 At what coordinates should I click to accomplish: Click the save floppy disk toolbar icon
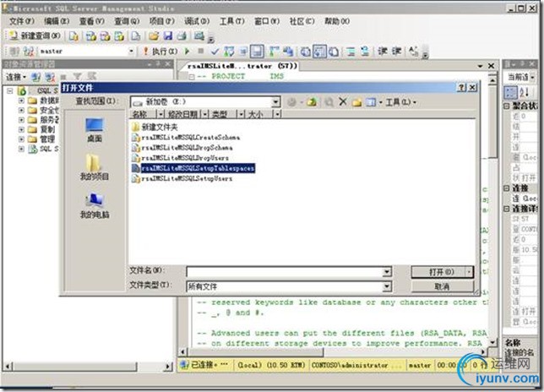(x=168, y=35)
